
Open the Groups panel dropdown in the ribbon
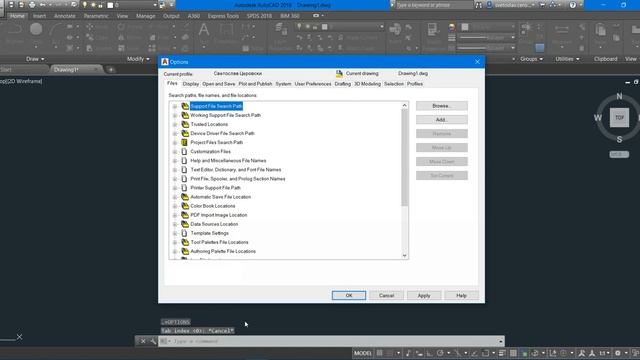click(531, 59)
